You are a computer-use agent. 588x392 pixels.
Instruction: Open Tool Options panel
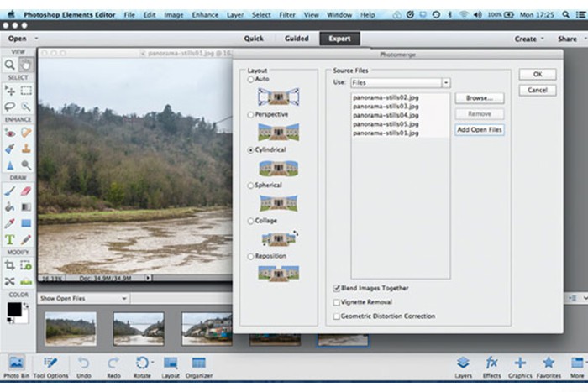[x=50, y=366]
